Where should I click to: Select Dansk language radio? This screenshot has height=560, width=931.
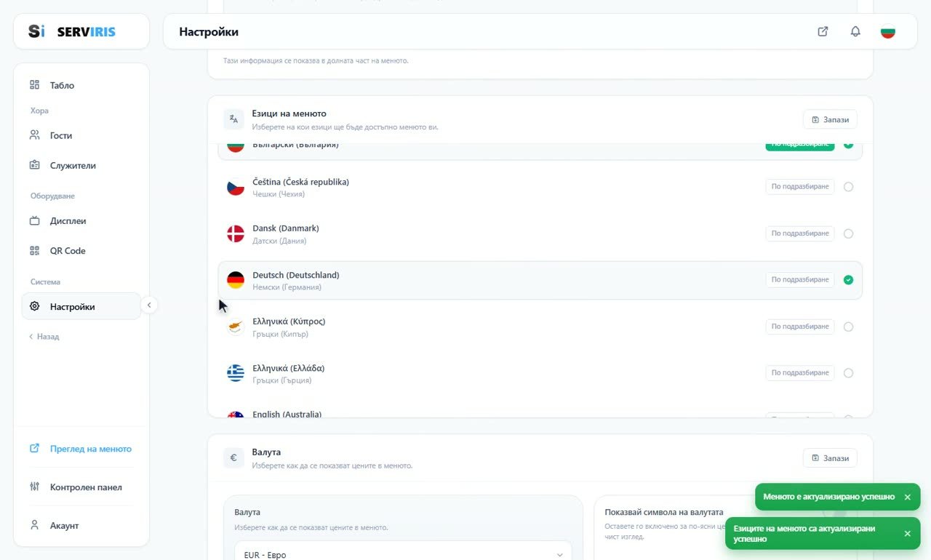pyautogui.click(x=848, y=233)
